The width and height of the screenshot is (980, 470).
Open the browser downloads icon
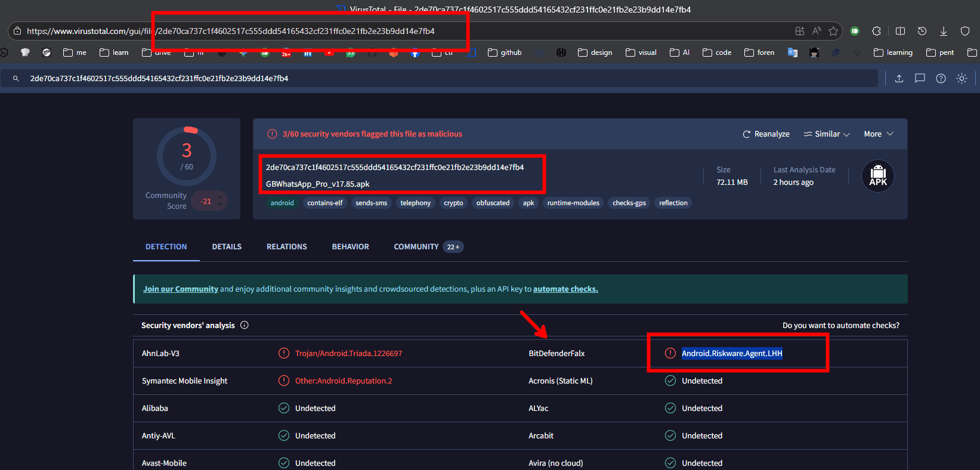pyautogui.click(x=944, y=31)
